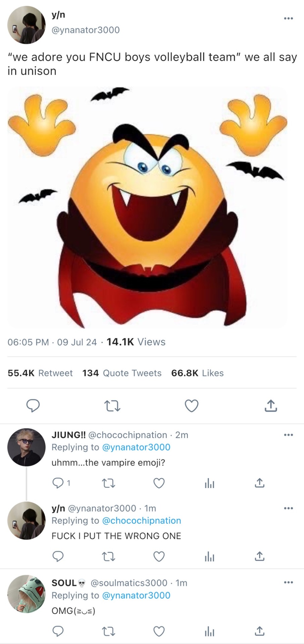The width and height of the screenshot is (304, 644).
Task: Reply to JIUNG!!'s vampire emoji comment
Action: click(x=58, y=483)
